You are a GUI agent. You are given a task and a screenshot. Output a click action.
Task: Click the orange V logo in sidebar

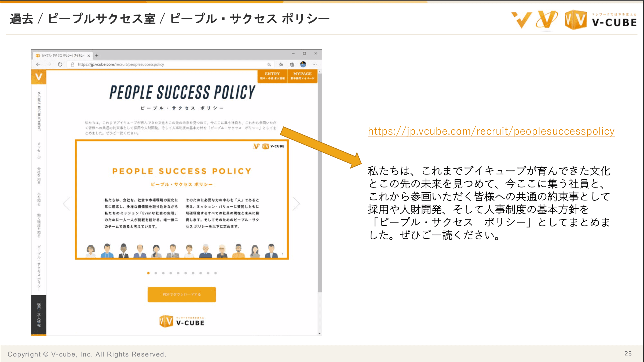click(x=39, y=77)
